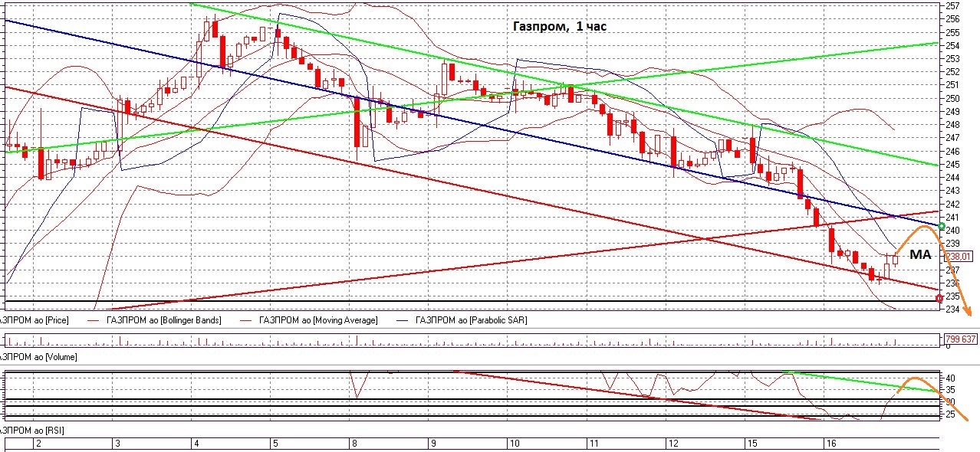Click the current price tag 238.01
The height and width of the screenshot is (452, 980).
[x=958, y=257]
